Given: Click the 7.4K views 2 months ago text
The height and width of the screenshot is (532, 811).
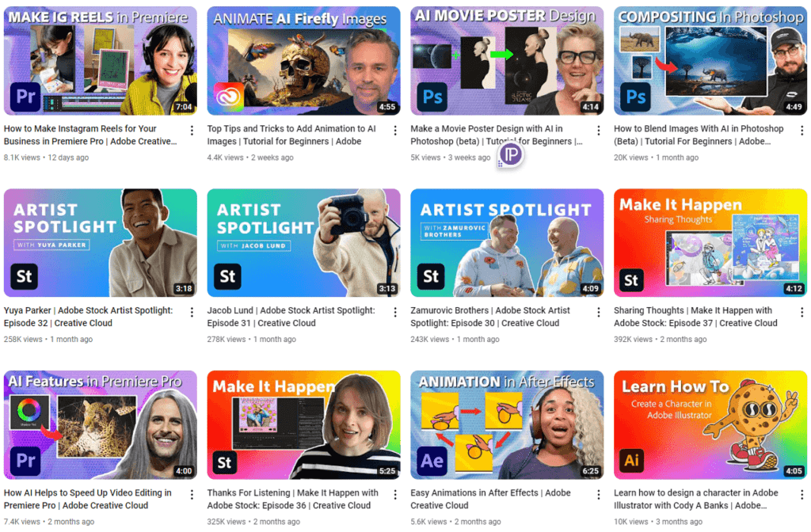Looking at the screenshot, I should (x=49, y=522).
